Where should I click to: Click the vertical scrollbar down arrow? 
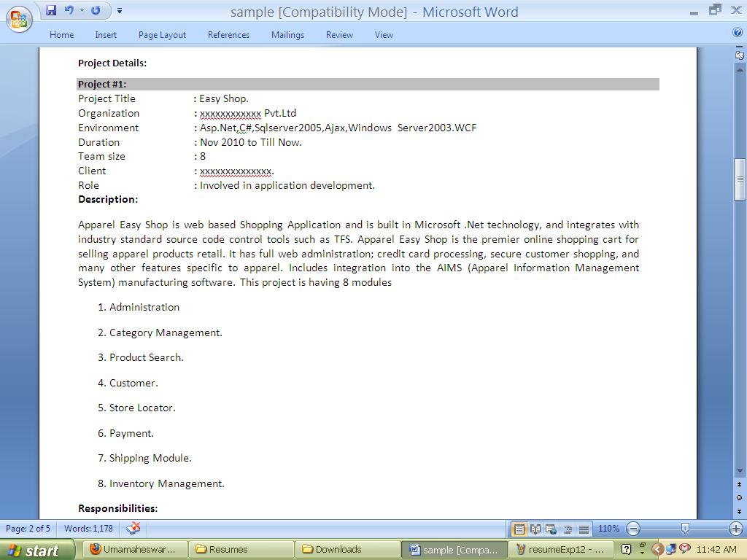click(740, 471)
